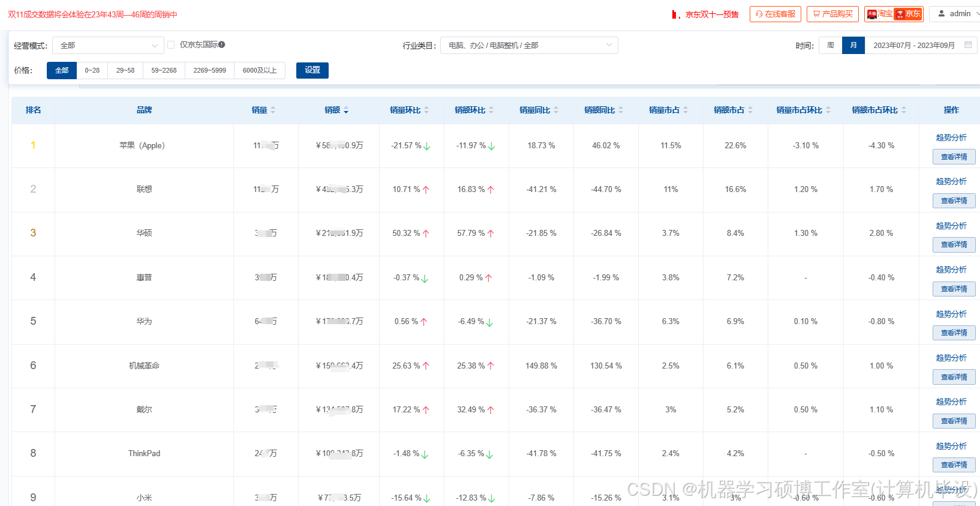Click the JD logo icon near 京东双十一预售

click(675, 14)
